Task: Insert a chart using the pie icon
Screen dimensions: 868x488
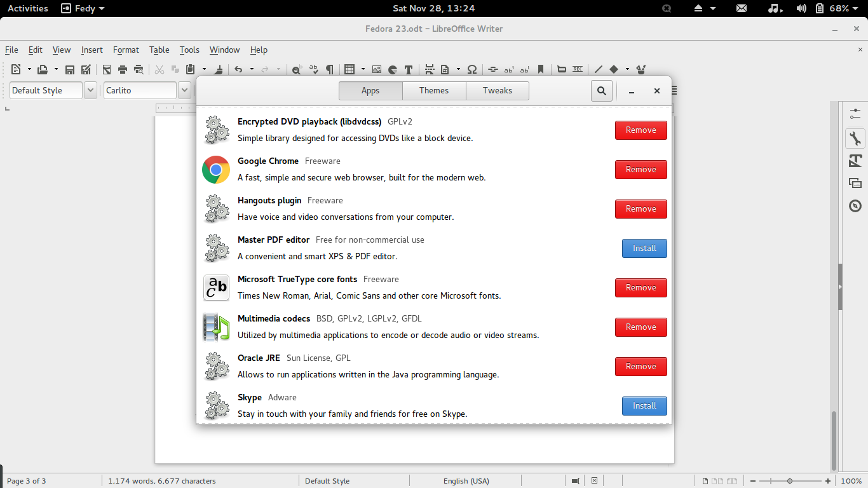Action: pyautogui.click(x=393, y=69)
